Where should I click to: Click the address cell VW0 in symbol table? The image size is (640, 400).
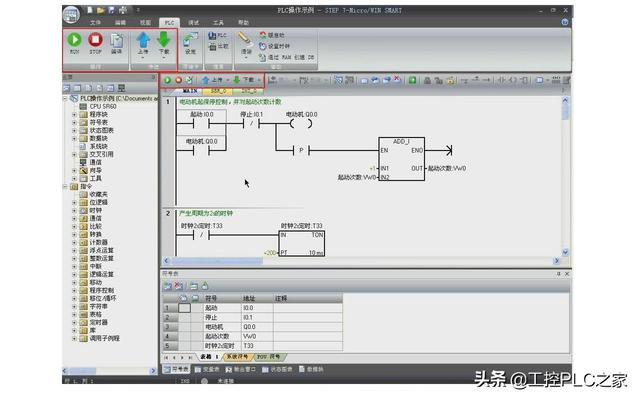[257, 336]
